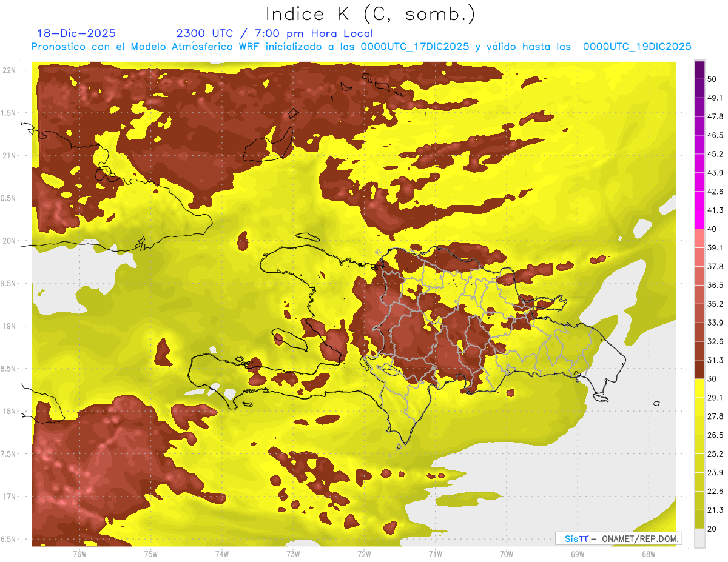The height and width of the screenshot is (562, 728).
Task: Click the colorbar value '33.9'
Action: (x=715, y=323)
